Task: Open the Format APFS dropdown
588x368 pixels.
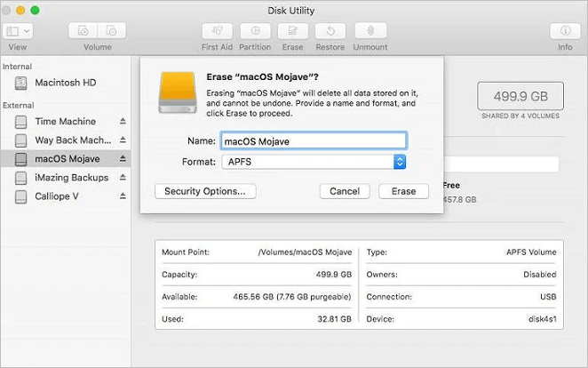Action: [x=314, y=162]
